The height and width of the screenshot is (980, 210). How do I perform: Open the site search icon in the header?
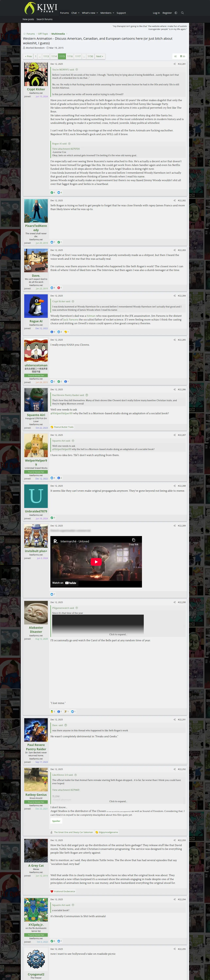(182, 13)
